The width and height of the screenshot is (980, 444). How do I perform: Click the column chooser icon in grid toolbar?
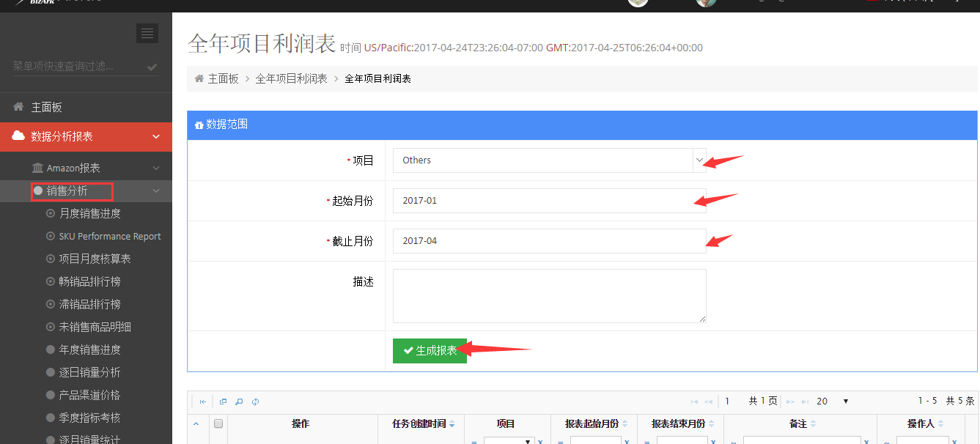(223, 402)
